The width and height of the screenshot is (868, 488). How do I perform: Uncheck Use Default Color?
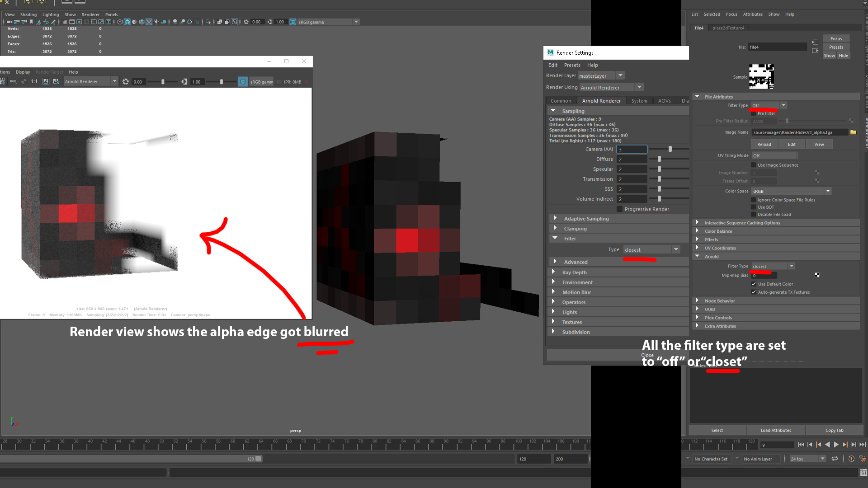754,284
